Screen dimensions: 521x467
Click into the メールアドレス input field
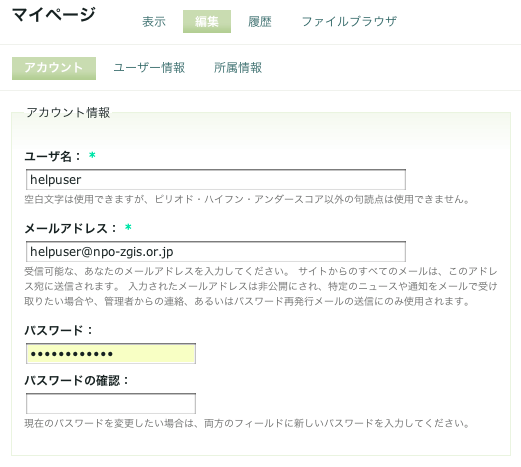[216, 252]
